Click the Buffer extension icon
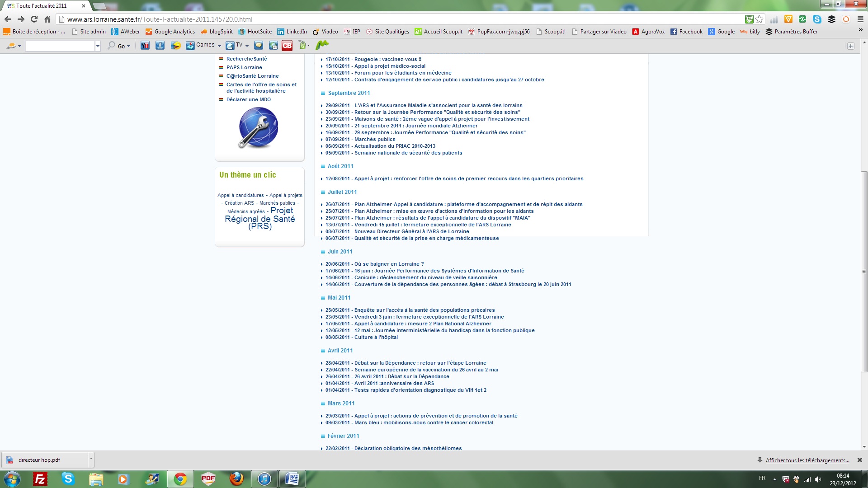The height and width of the screenshot is (488, 868). point(831,19)
